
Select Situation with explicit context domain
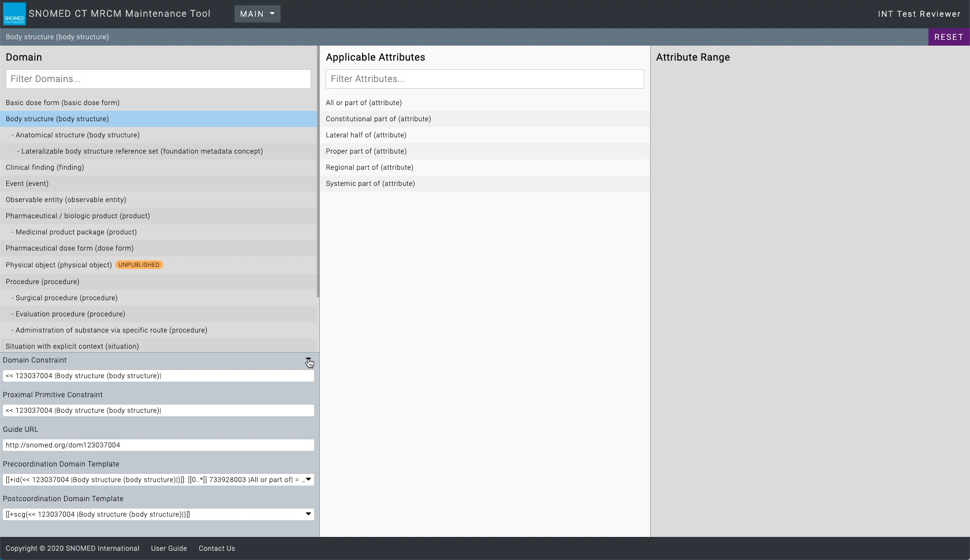[158, 346]
